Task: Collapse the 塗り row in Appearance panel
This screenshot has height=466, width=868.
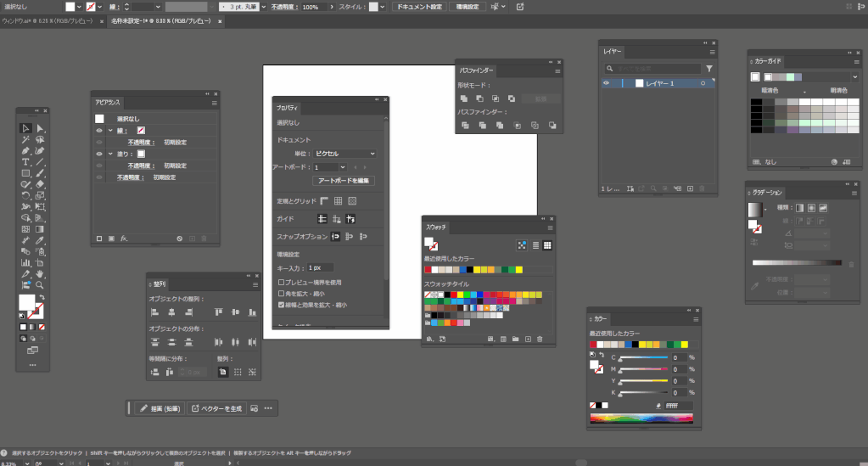Action: (x=110, y=154)
